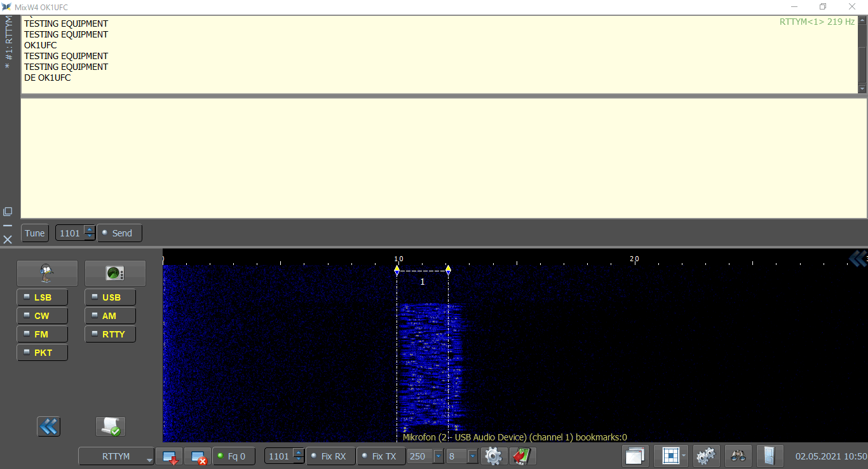Click the double left arrow below mode buttons
Image resolution: width=868 pixels, height=469 pixels.
[x=48, y=426]
